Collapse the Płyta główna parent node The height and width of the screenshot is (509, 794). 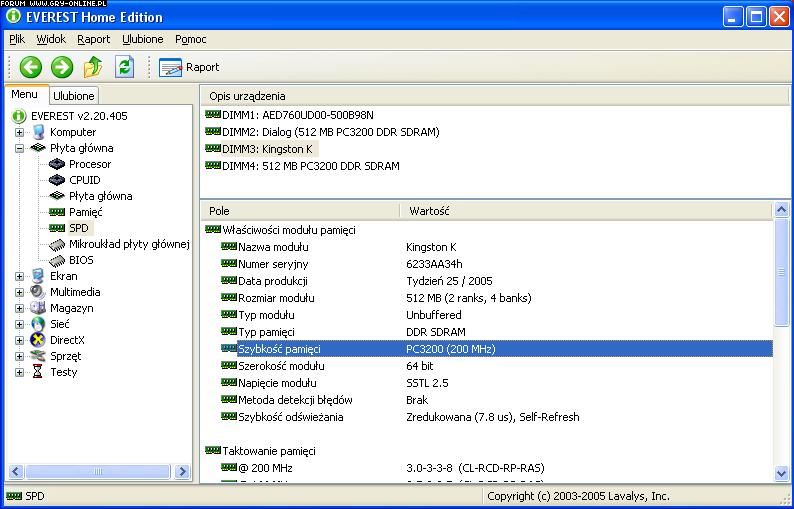coord(19,148)
